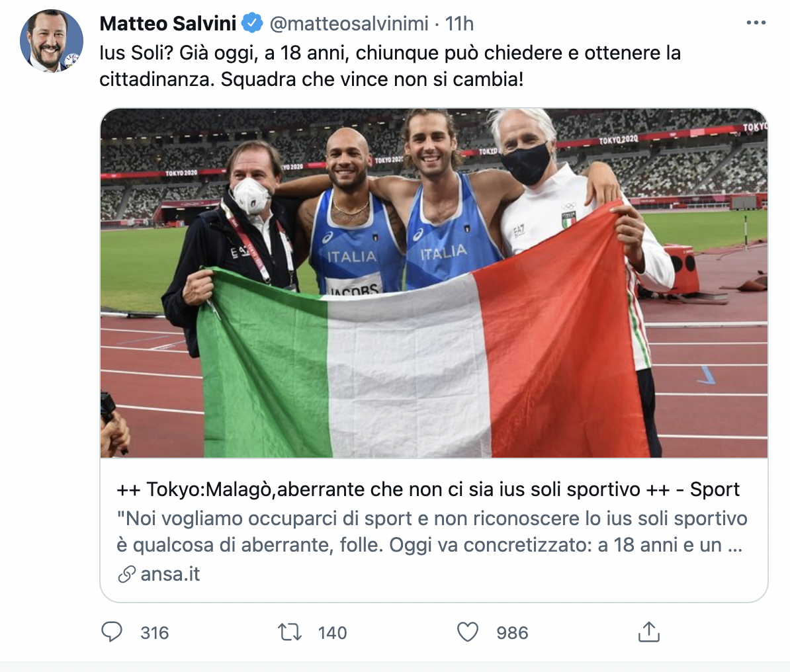The height and width of the screenshot is (672, 790).
Task: Click the Matteo Salvini display name
Action: 168,24
